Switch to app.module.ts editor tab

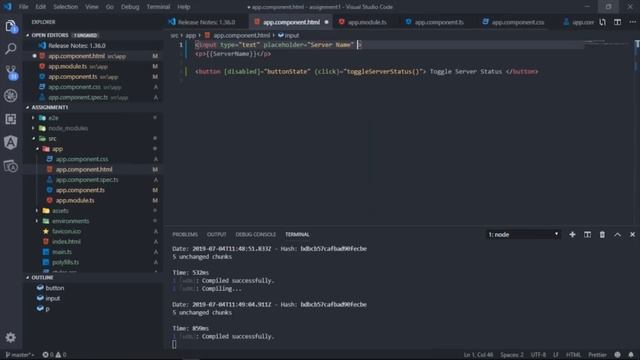[367, 22]
